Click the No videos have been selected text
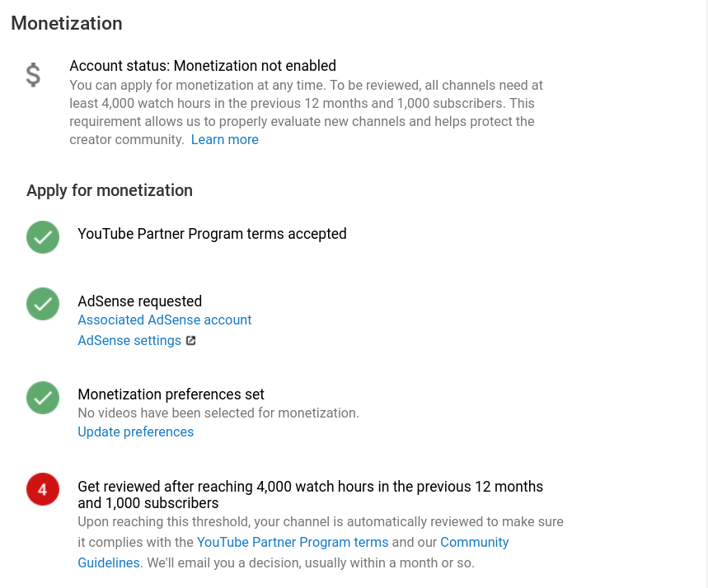This screenshot has width=708, height=588. click(x=218, y=413)
